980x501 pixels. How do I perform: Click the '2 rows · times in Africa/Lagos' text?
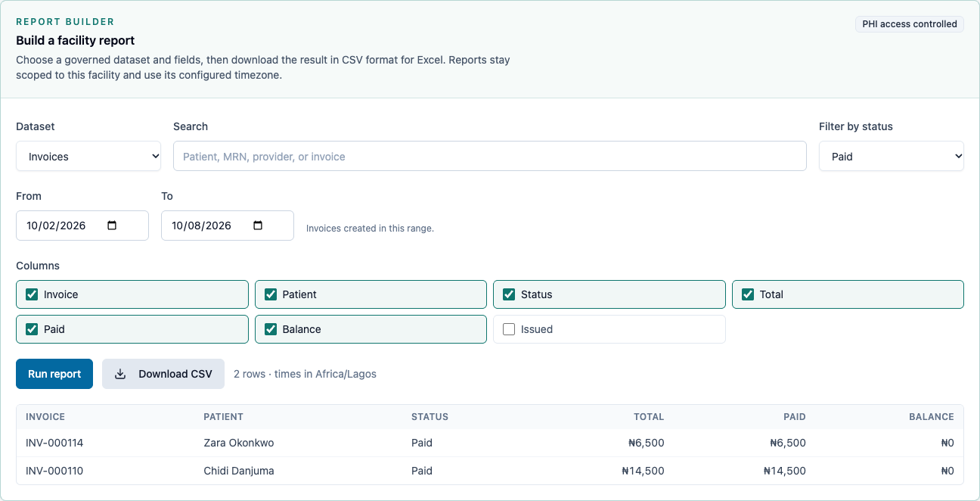click(305, 374)
